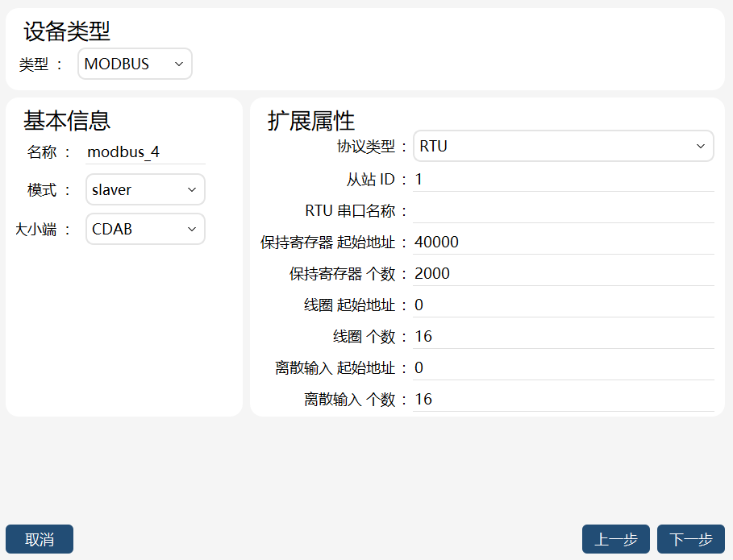Focus the 离散输入 起始地址 input
The width and height of the screenshot is (733, 560).
[x=564, y=368]
